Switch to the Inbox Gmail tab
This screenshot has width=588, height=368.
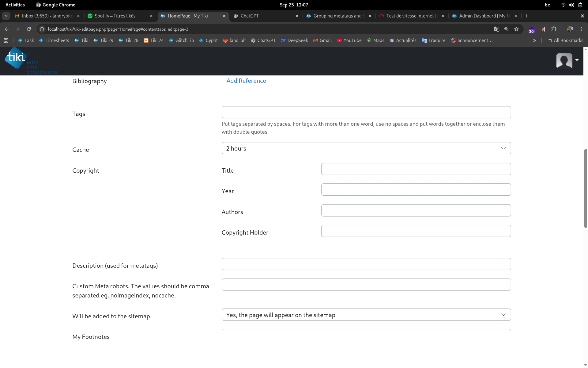(44, 16)
